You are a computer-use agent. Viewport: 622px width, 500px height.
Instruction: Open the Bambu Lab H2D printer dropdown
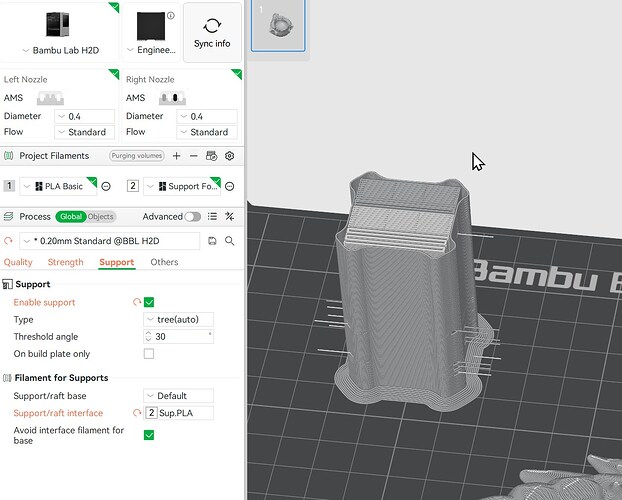pos(61,50)
